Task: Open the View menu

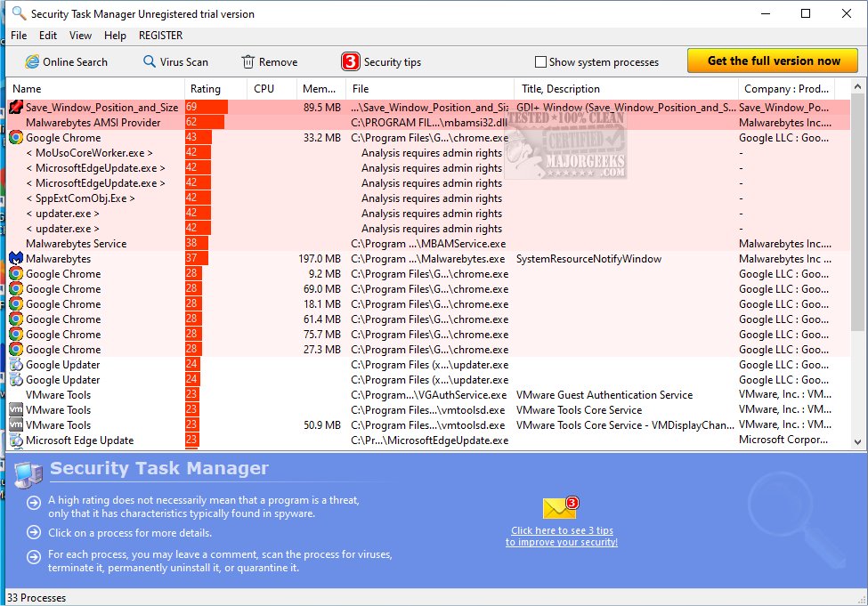Action: coord(80,36)
